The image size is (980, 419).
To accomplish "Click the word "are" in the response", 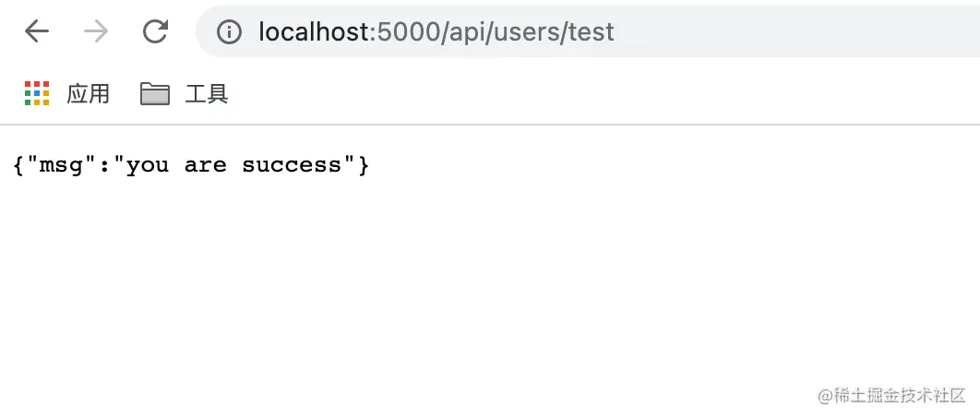I will [205, 165].
